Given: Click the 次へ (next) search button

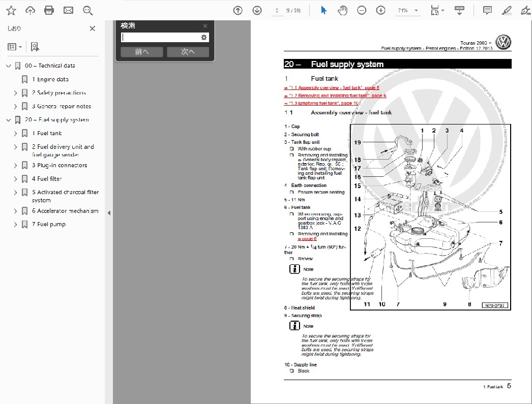Looking at the screenshot, I should pyautogui.click(x=188, y=52).
